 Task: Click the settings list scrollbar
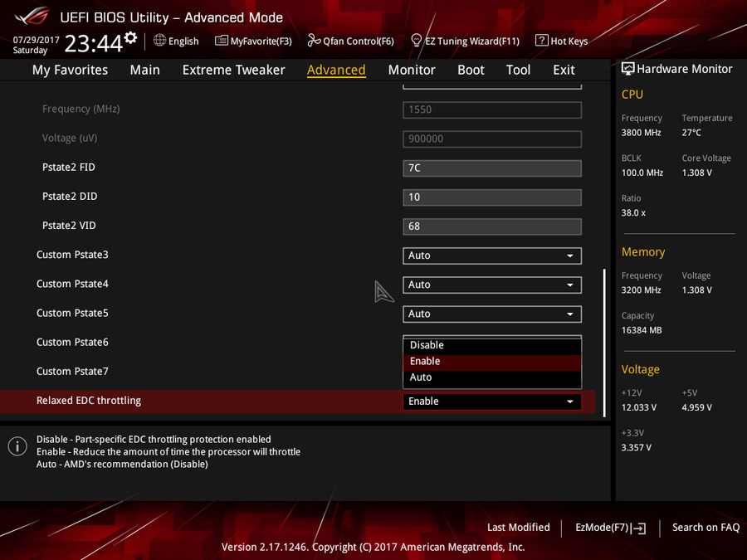point(604,343)
